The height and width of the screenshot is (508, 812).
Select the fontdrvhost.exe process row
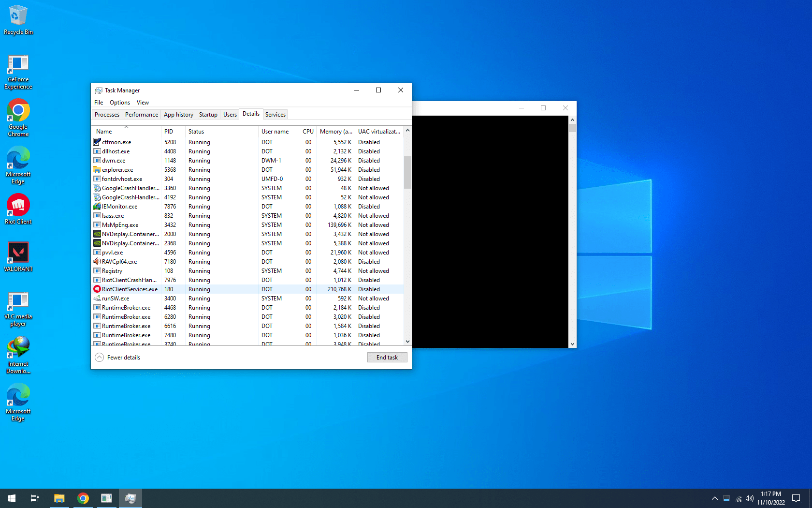click(x=247, y=179)
